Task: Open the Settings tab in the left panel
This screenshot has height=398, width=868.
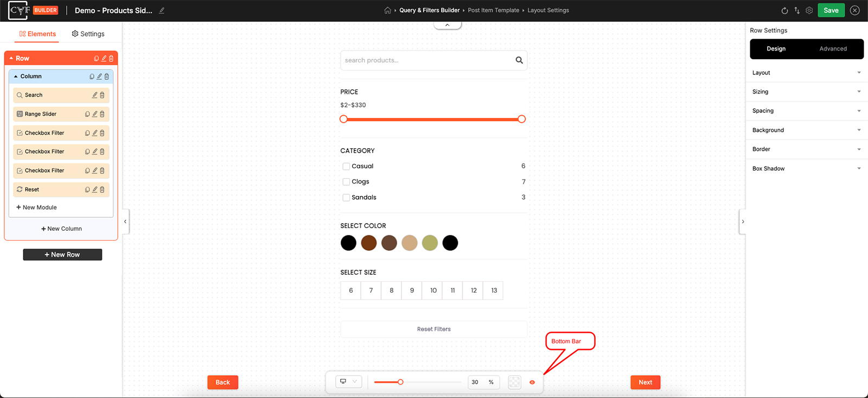Action: 88,34
